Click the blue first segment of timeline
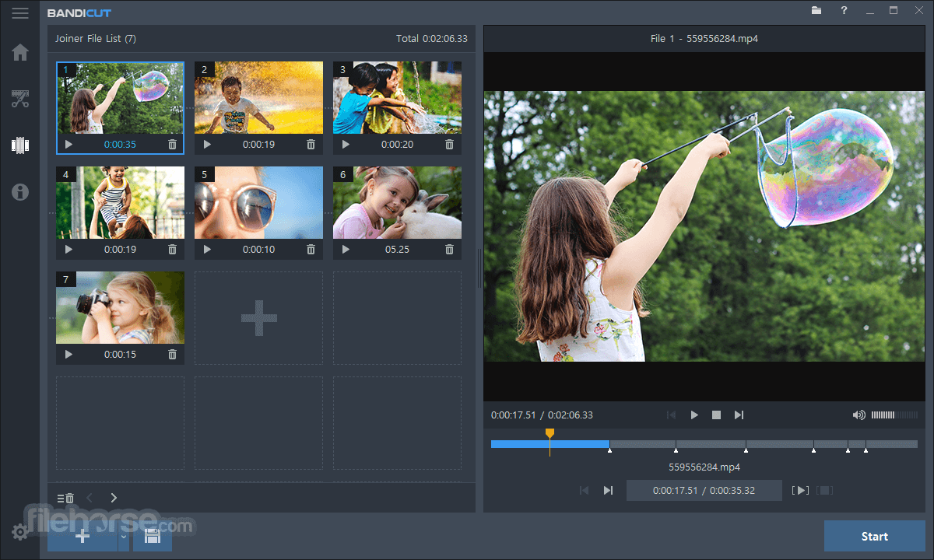 (550, 444)
